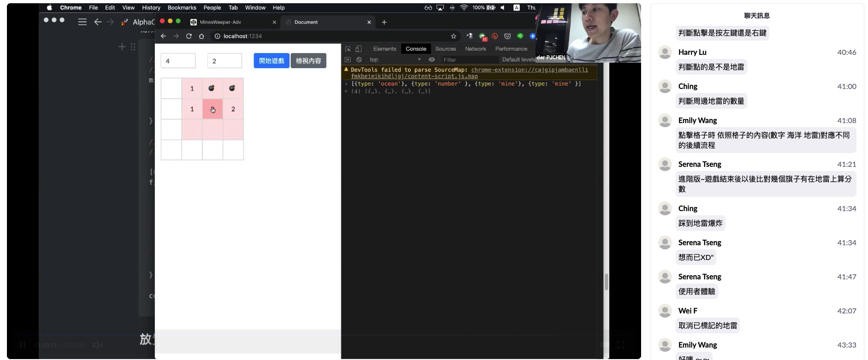Click the green share extension icon
Image resolution: width=868 pixels, height=360 pixels.
pos(520,36)
